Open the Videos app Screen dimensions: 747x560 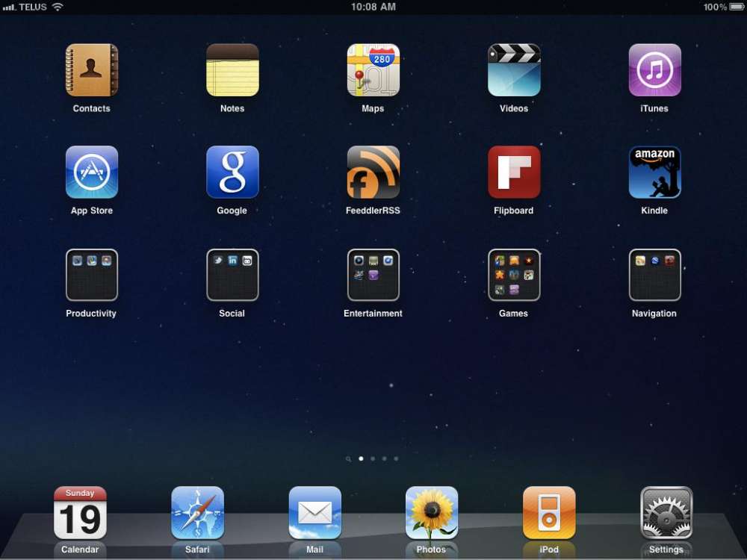[514, 71]
